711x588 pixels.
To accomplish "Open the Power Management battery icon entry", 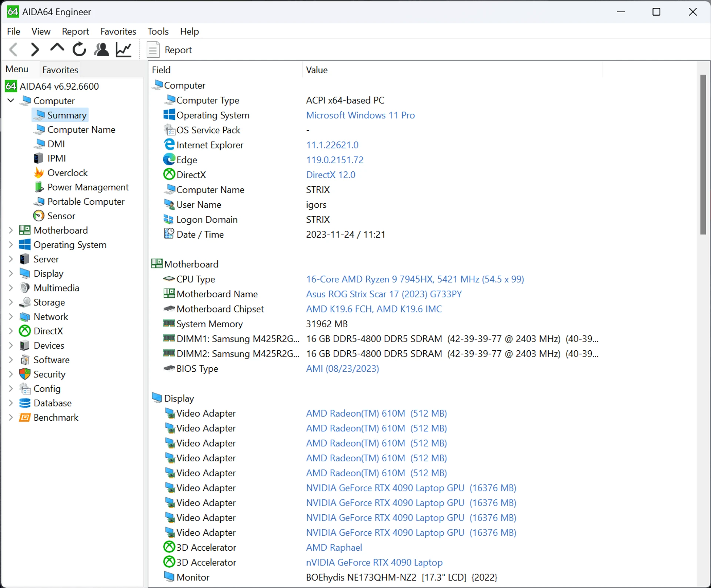I will (39, 187).
